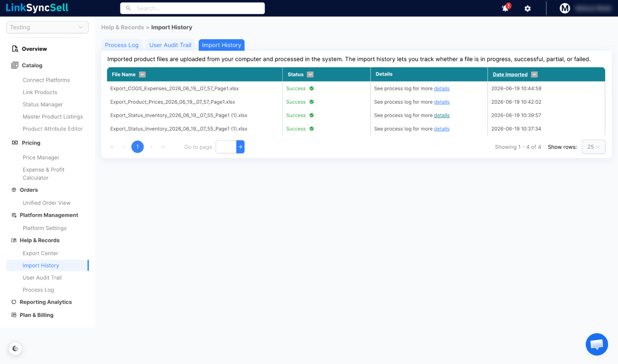Click the Pricing section icon
This screenshot has width=618, height=364.
point(15,143)
